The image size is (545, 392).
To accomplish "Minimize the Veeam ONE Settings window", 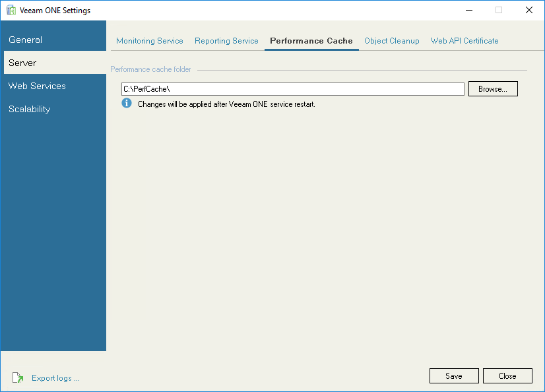I will [469, 10].
